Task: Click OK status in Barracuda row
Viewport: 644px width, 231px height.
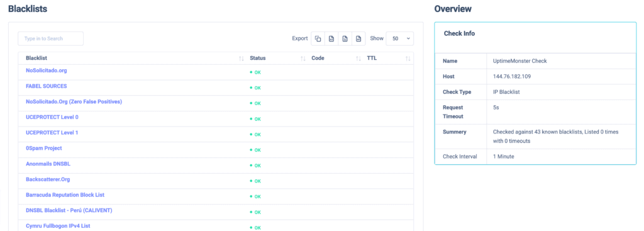Action: pyautogui.click(x=255, y=196)
